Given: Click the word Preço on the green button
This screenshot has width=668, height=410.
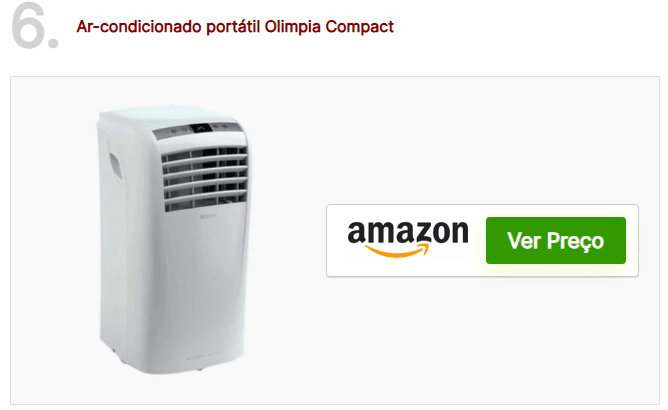Looking at the screenshot, I should tap(575, 241).
